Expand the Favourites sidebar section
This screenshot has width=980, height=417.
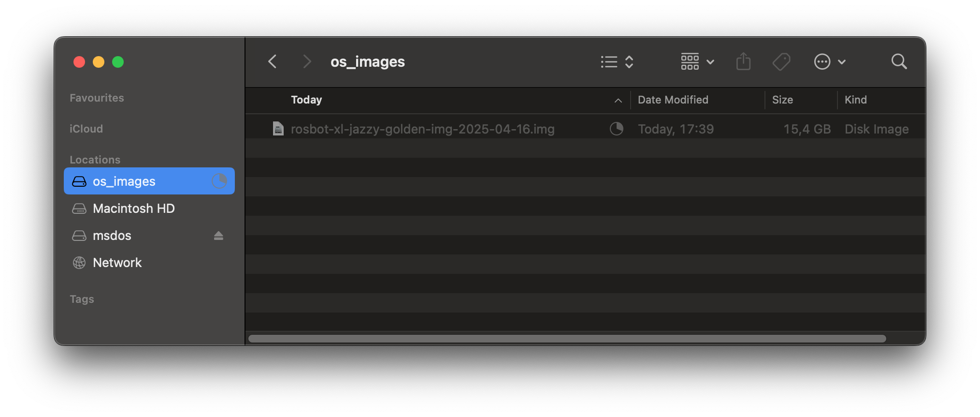[97, 98]
